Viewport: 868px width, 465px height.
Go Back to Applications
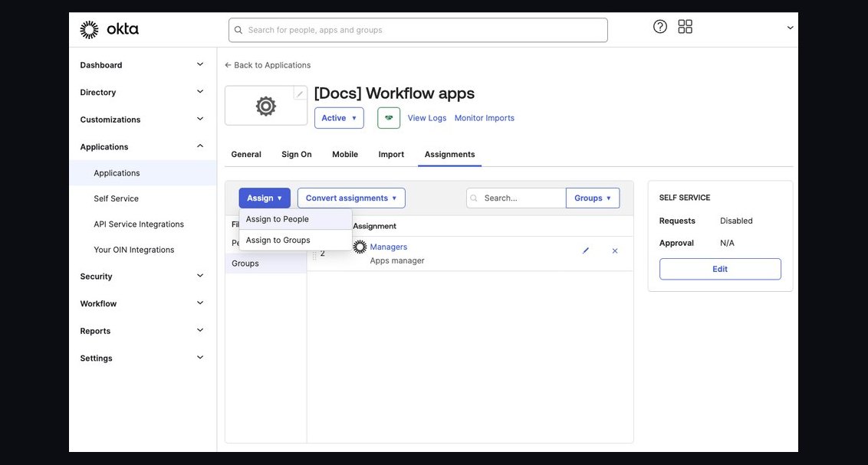click(268, 64)
